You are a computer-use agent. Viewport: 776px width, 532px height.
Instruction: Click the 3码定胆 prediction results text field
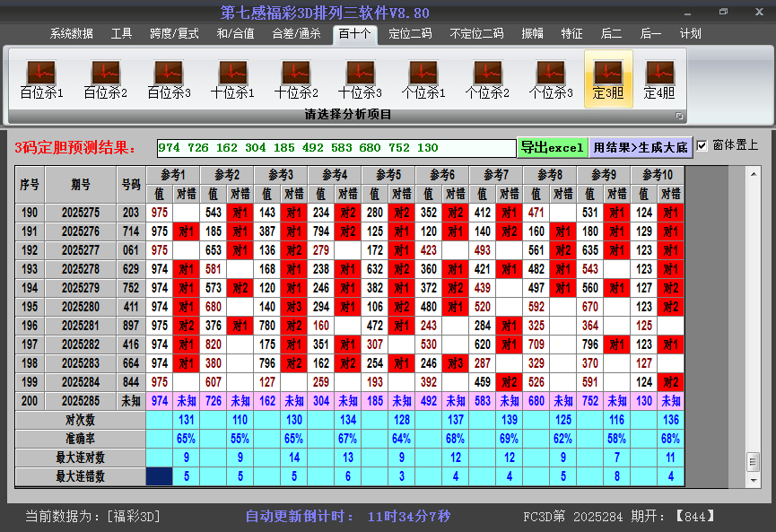click(x=336, y=147)
